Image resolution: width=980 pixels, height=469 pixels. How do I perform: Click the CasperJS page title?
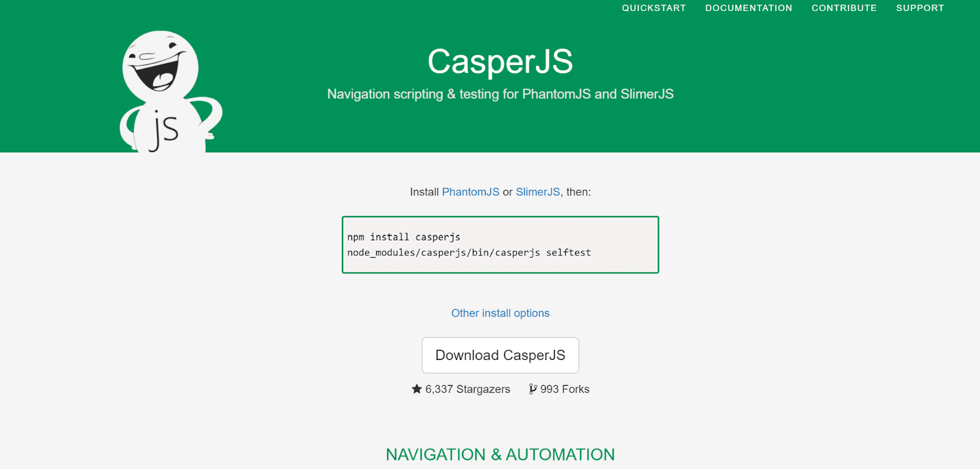point(500,61)
